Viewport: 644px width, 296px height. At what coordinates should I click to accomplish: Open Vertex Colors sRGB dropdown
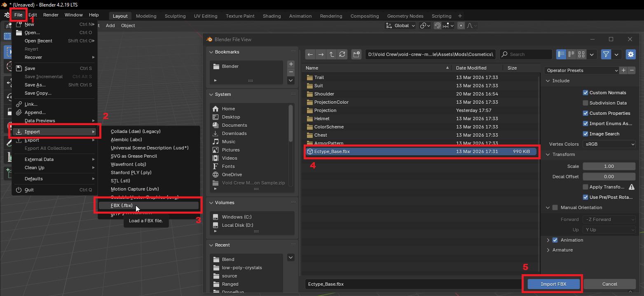[x=609, y=144]
